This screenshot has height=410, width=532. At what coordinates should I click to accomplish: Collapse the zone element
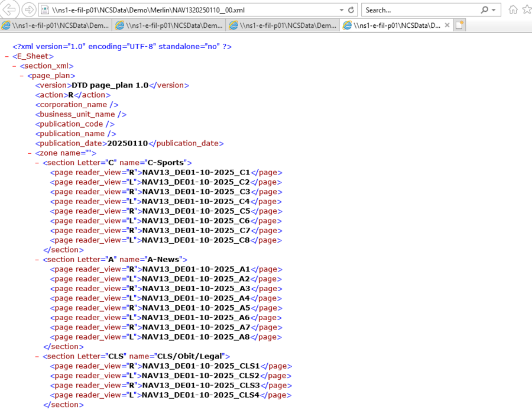tap(30, 153)
